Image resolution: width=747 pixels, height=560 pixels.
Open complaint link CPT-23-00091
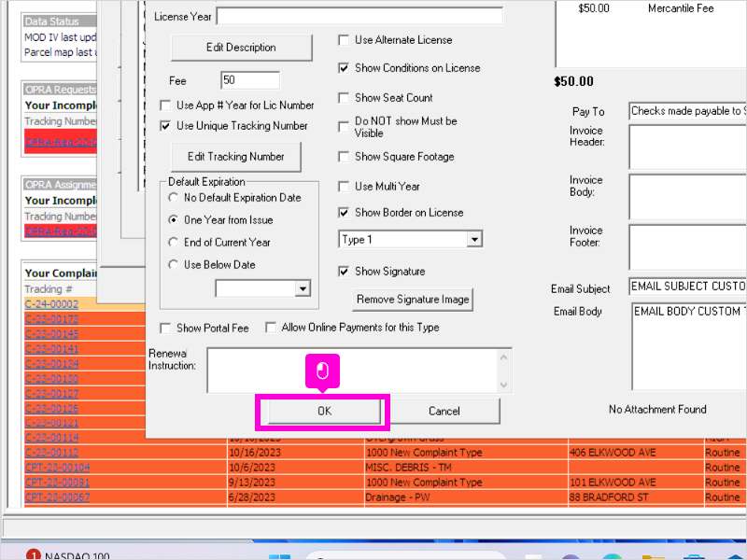[57, 483]
